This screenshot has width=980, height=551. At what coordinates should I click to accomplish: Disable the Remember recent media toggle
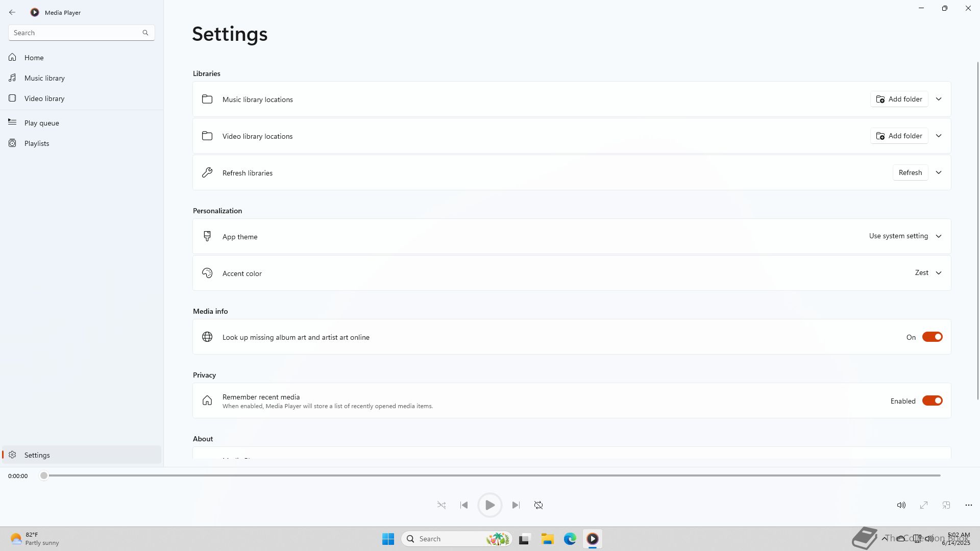[x=932, y=401]
